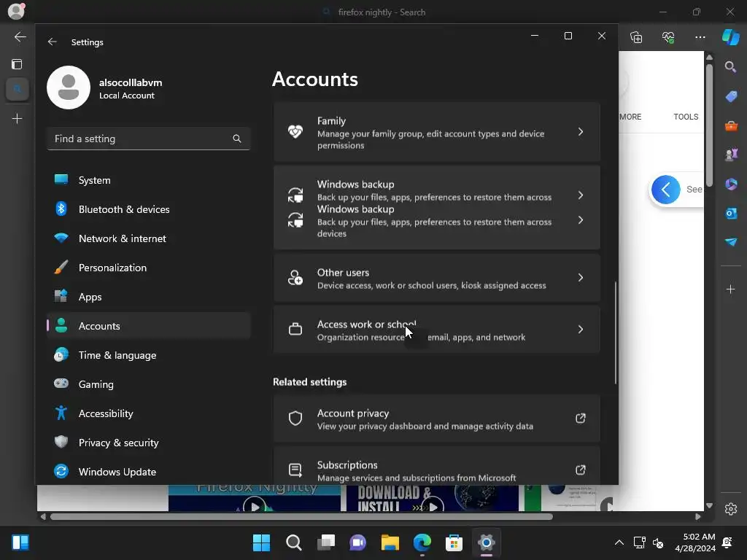The height and width of the screenshot is (560, 747).
Task: Show hidden tray icons chevron
Action: coord(619,542)
